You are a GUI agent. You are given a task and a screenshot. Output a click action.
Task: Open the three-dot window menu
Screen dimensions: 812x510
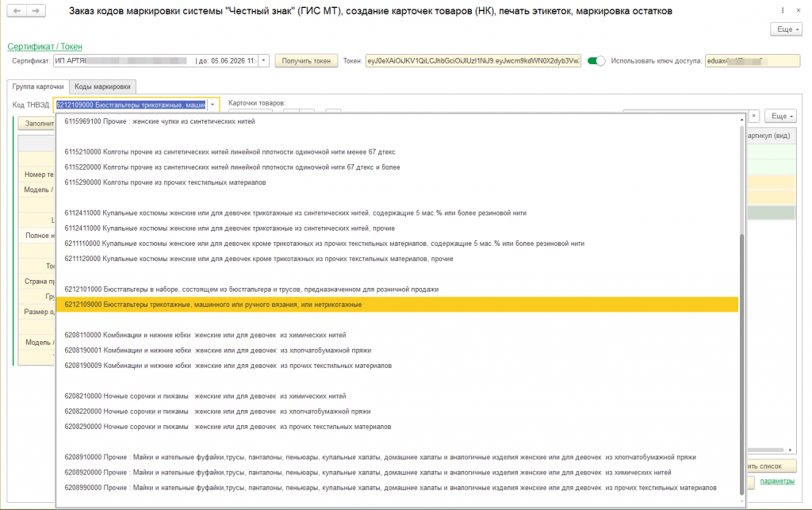pos(783,10)
